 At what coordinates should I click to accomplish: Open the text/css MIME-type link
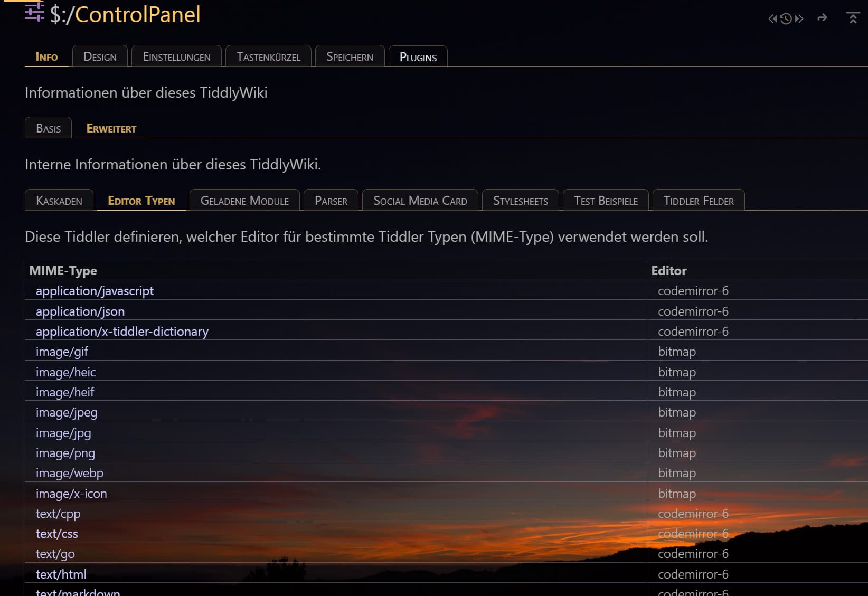coord(56,534)
